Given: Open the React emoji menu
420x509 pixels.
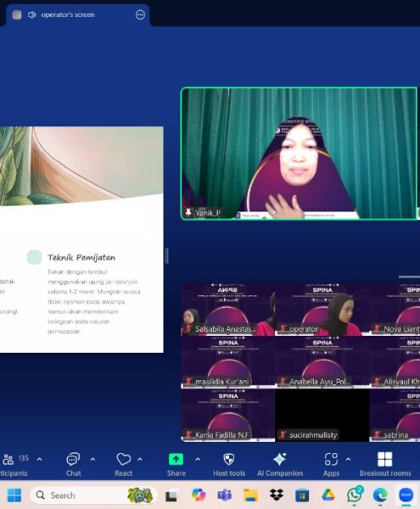Looking at the screenshot, I should click(123, 464).
